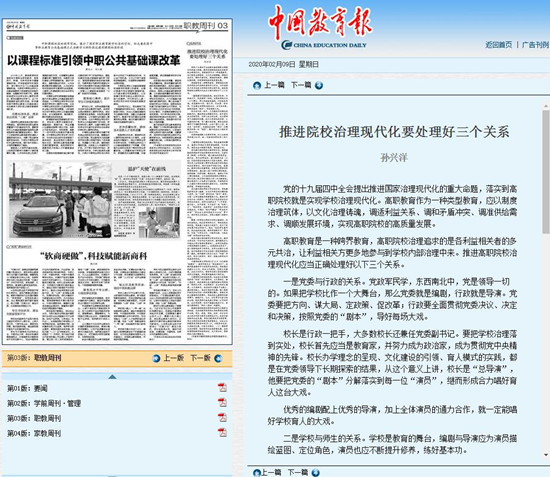The width and height of the screenshot is (550, 477).
Task: Click bottom previous-article arrow icon
Action: point(257,472)
